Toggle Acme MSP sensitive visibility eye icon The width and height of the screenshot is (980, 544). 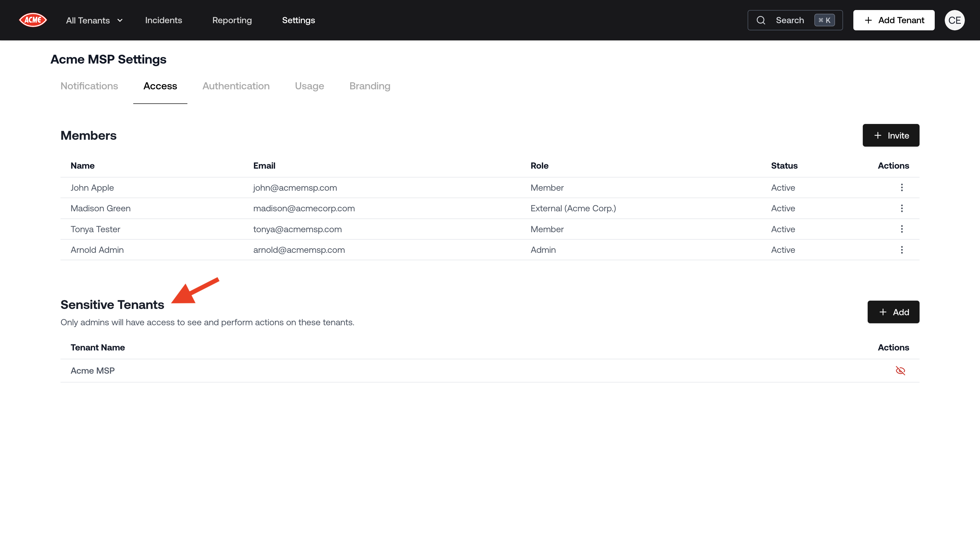coord(900,371)
